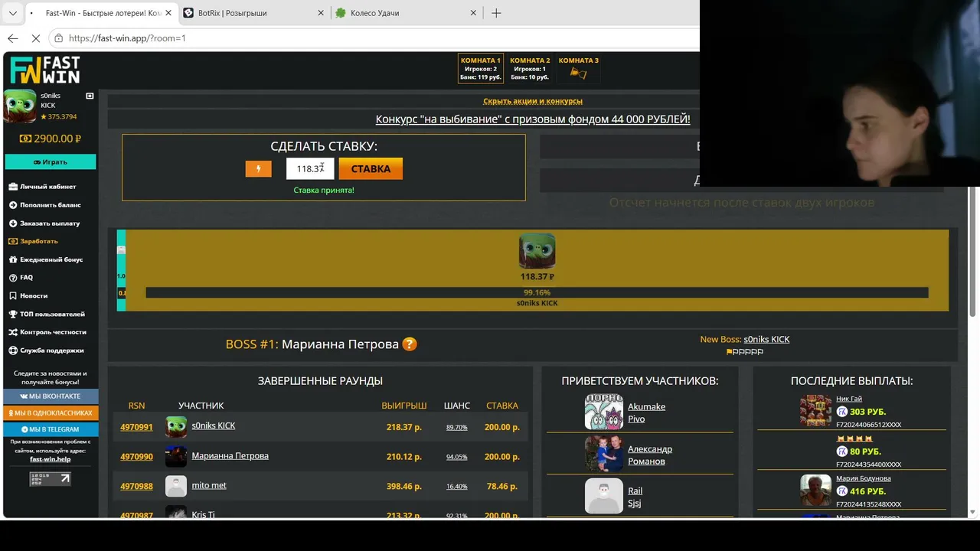Click Ник Гай's payout avatar
Image resolution: width=980 pixels, height=551 pixels.
tap(815, 411)
